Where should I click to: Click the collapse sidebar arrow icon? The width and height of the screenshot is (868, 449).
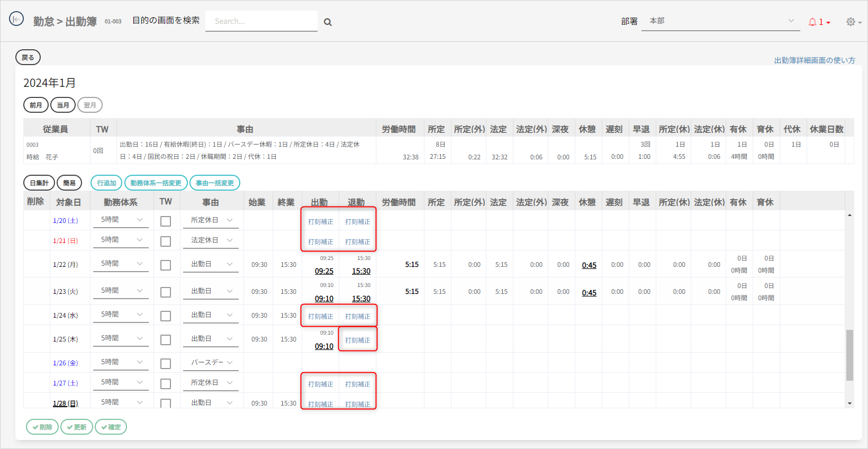click(x=16, y=20)
